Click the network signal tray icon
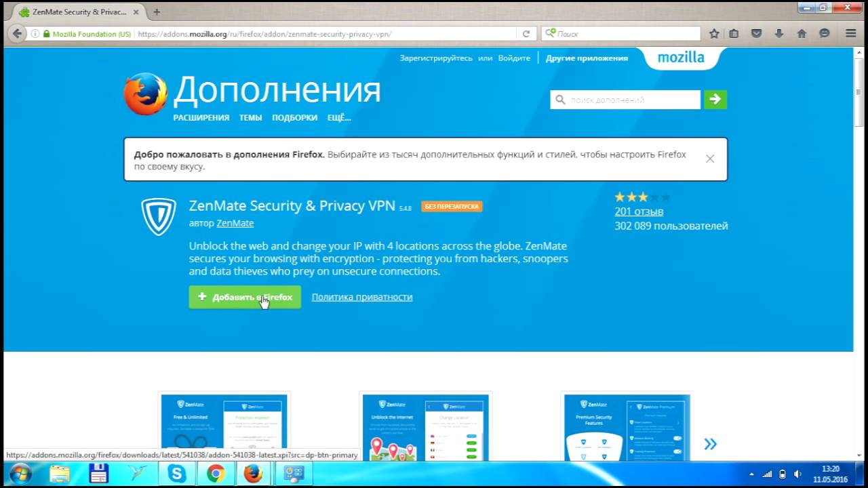The image size is (868, 488). (x=768, y=474)
